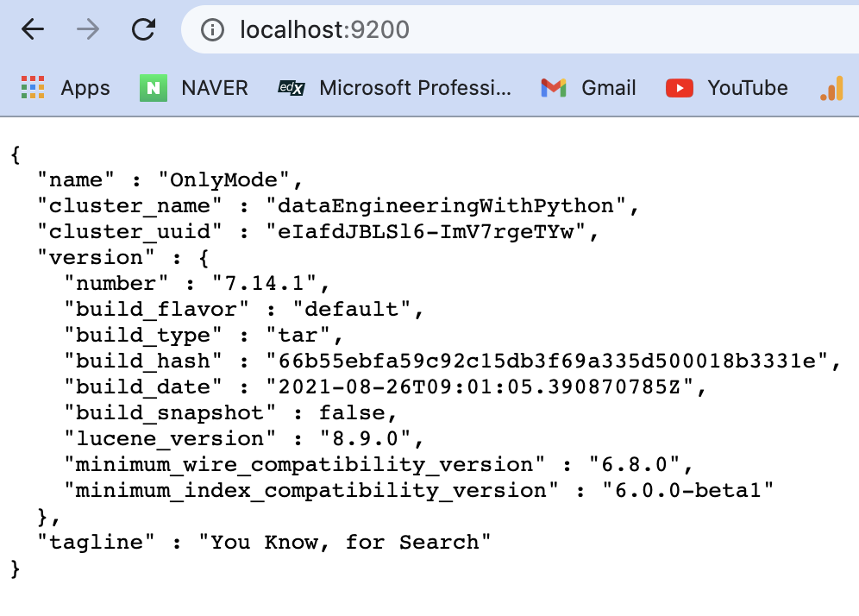The height and width of the screenshot is (616, 859).
Task: Click the browser forward arrow
Action: 88,29
